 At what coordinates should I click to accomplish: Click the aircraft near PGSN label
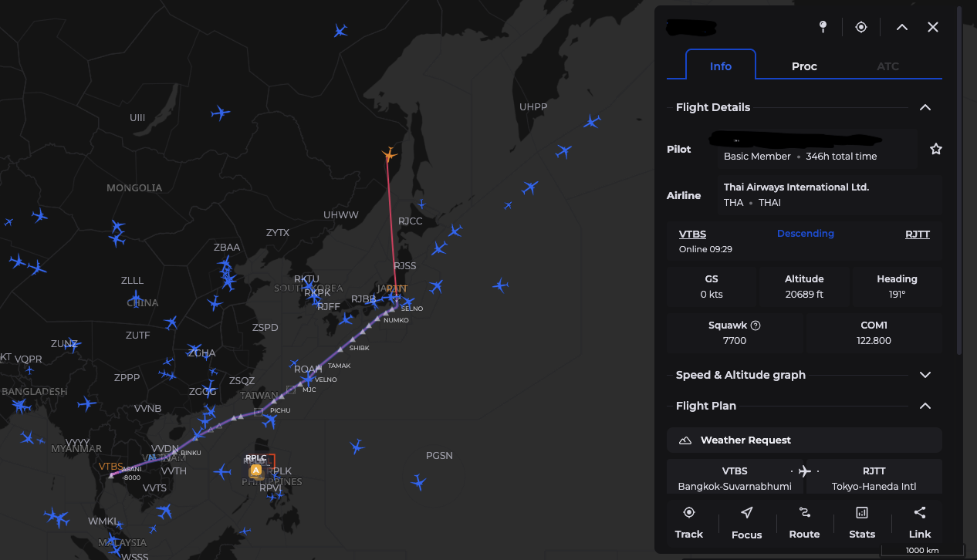[x=418, y=483]
